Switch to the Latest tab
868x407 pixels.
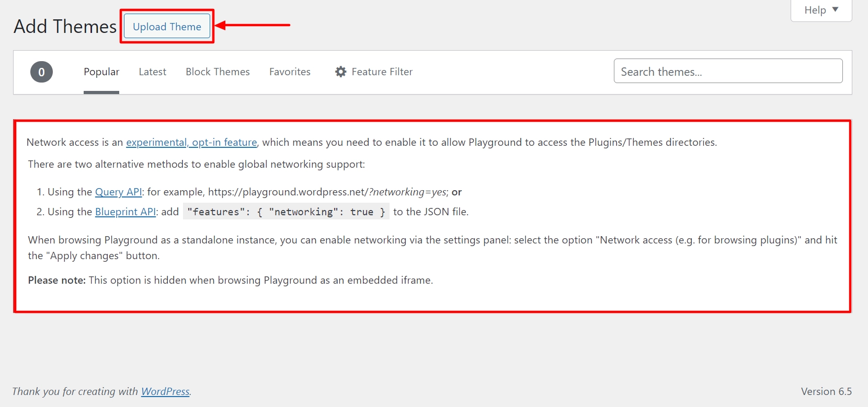152,72
